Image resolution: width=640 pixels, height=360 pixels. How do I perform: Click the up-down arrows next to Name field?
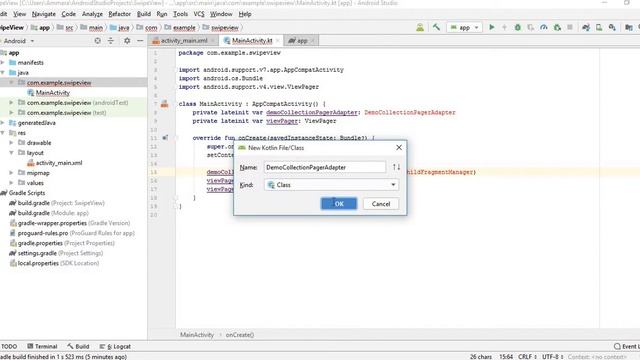coord(396,167)
